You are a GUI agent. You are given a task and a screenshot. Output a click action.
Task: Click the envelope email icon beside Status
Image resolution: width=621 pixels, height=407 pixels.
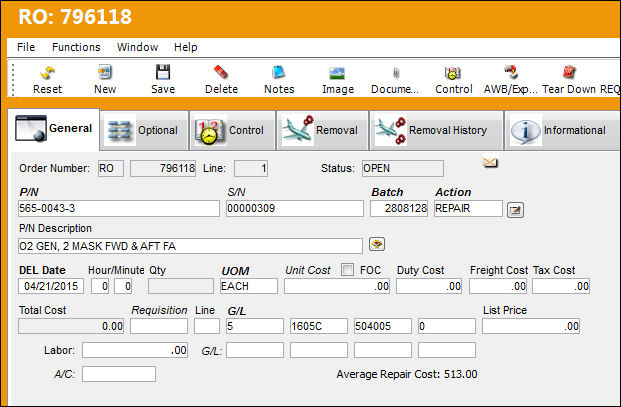pyautogui.click(x=490, y=162)
